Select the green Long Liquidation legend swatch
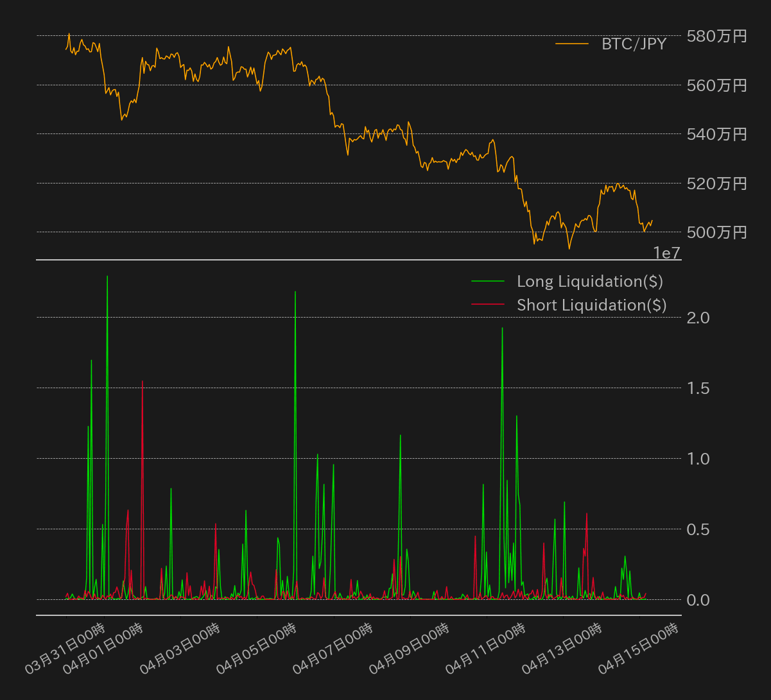 click(487, 281)
